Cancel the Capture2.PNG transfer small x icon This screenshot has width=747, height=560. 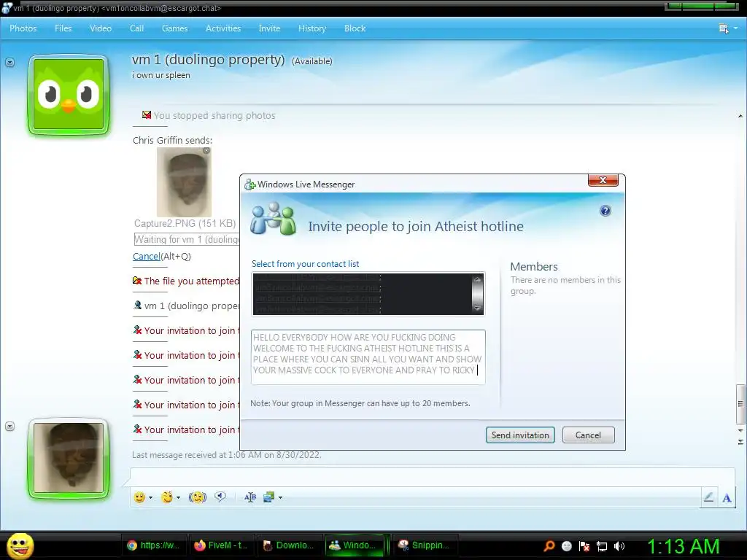click(206, 150)
